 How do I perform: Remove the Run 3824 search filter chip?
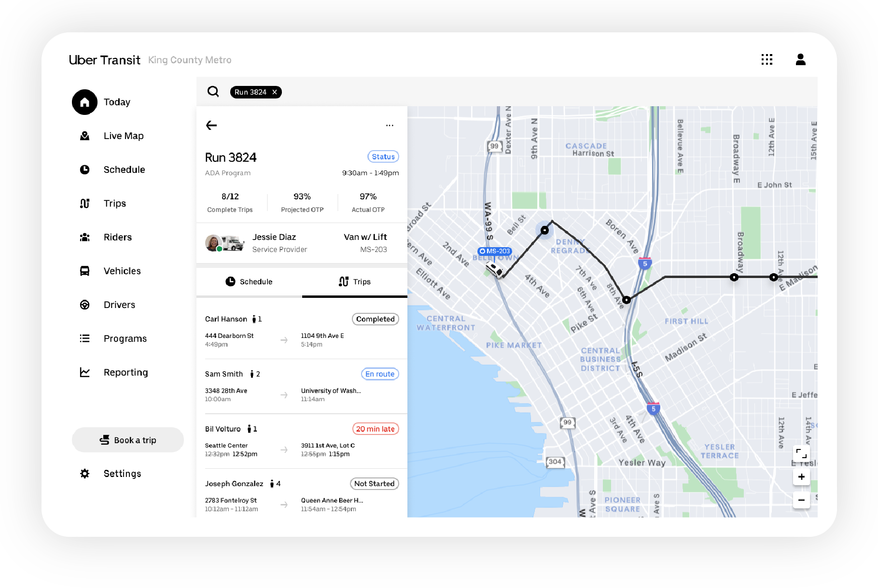[274, 92]
